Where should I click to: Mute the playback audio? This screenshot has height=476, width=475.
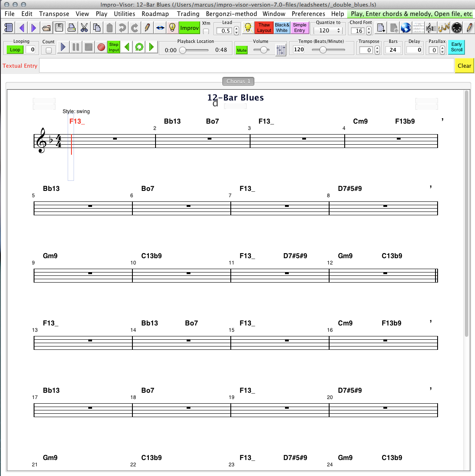(x=241, y=50)
